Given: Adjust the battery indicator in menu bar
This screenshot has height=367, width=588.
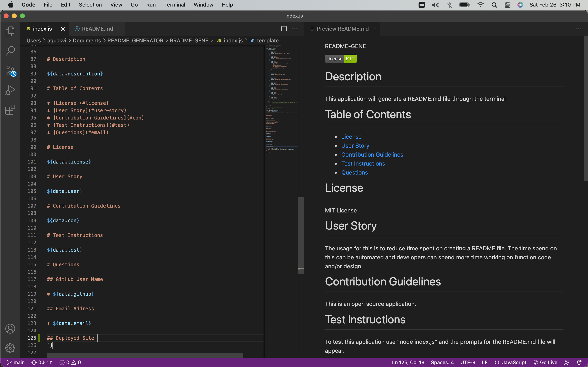Looking at the screenshot, I should point(464,5).
